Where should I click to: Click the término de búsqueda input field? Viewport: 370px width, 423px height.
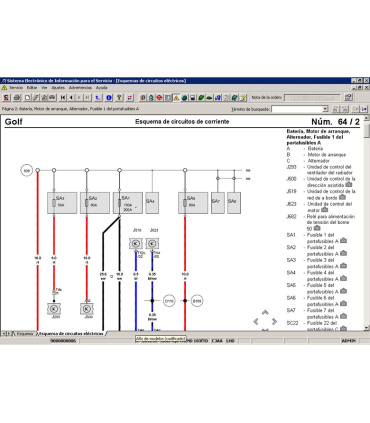[297, 109]
